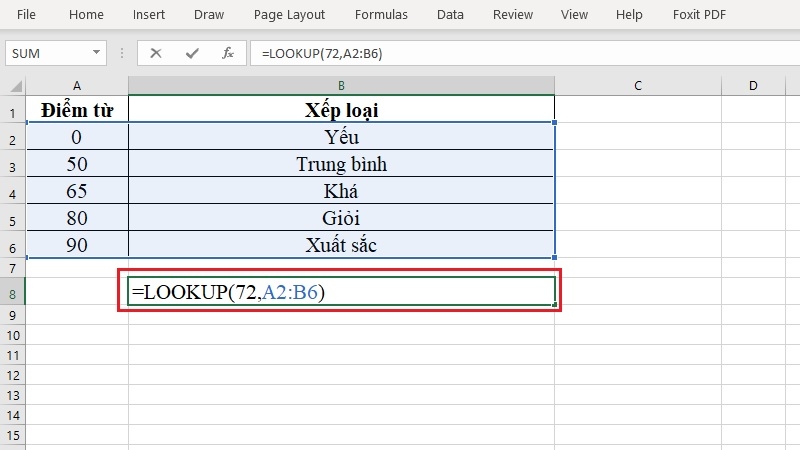Select row 6 header
This screenshot has height=450, width=800.
tap(12, 244)
